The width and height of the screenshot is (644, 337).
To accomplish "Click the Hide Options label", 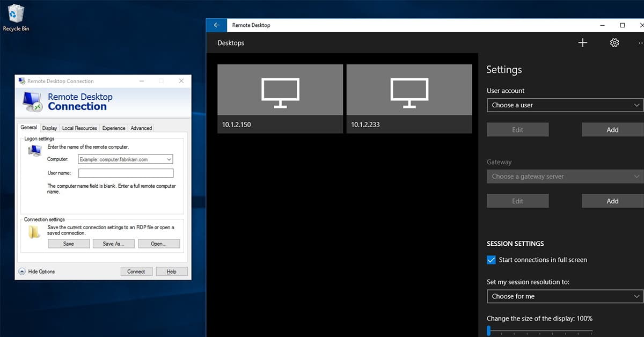I will coord(41,272).
